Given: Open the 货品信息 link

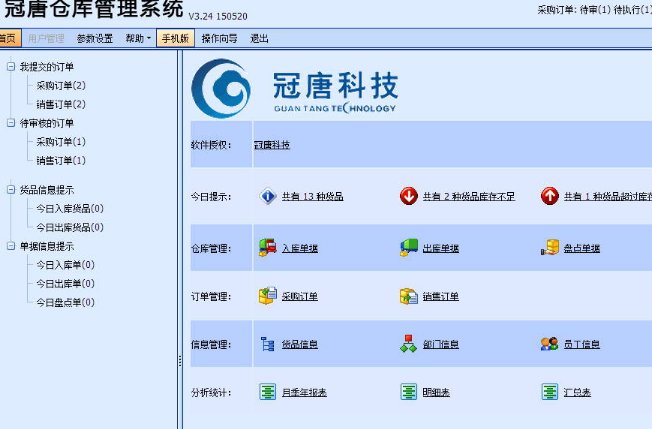Looking at the screenshot, I should [x=300, y=344].
